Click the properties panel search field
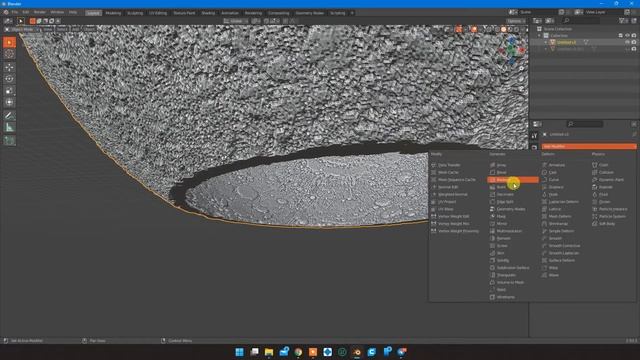The width and height of the screenshot is (640, 360). tap(585, 124)
